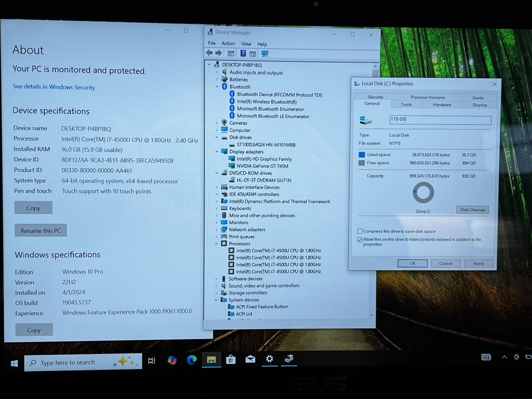Collapse the Processors node
The height and width of the screenshot is (399, 532).
(x=216, y=244)
